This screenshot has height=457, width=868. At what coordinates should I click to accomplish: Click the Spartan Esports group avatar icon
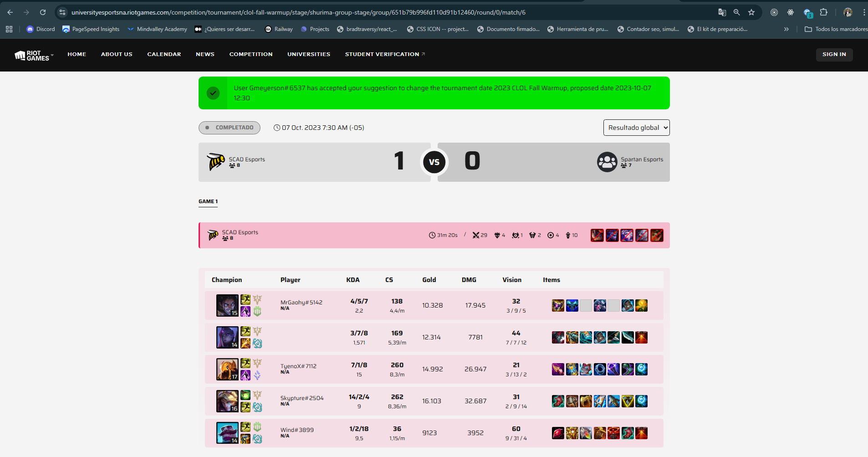click(x=607, y=162)
